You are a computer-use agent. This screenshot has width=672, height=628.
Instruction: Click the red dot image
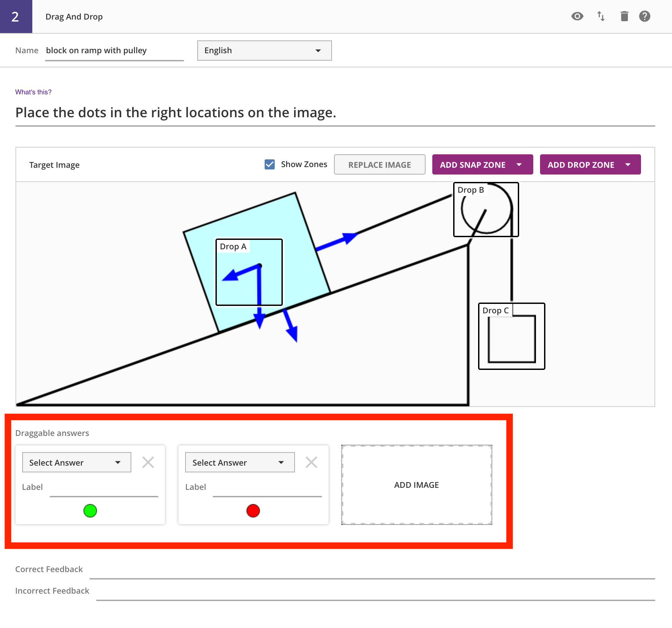coord(253,511)
